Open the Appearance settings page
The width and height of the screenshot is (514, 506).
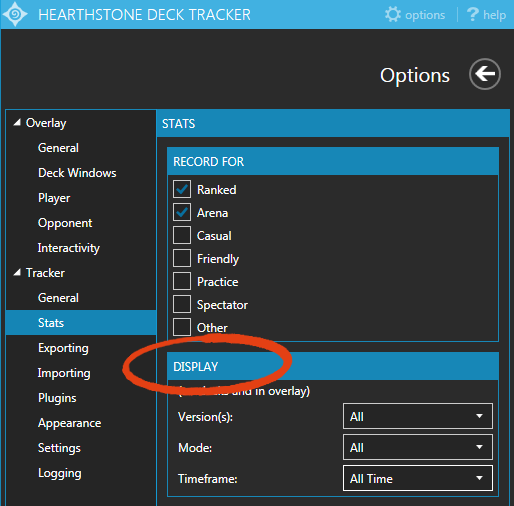pyautogui.click(x=69, y=423)
